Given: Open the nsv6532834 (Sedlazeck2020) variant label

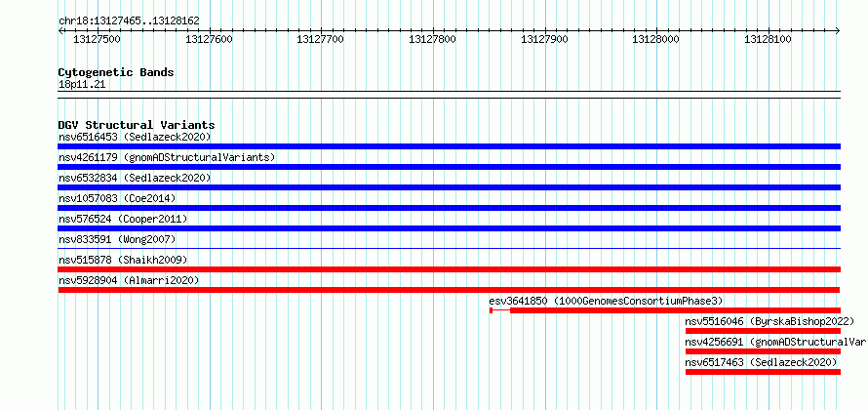Looking at the screenshot, I should point(135,178).
